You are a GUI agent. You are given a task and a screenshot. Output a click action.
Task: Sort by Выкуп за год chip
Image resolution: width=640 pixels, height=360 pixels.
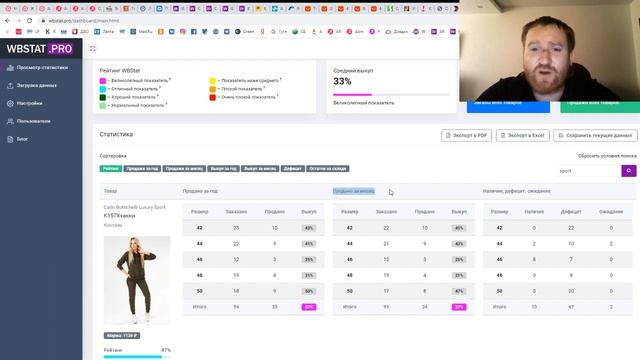tap(223, 169)
